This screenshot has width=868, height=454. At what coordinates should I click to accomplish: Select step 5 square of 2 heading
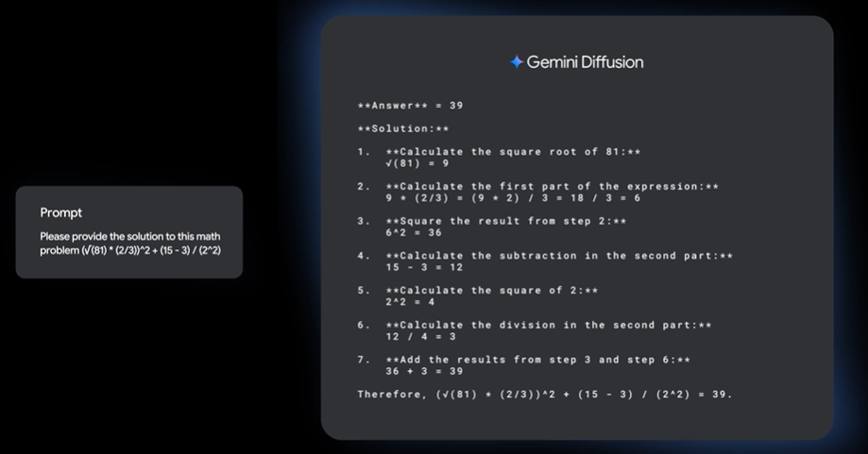(491, 291)
